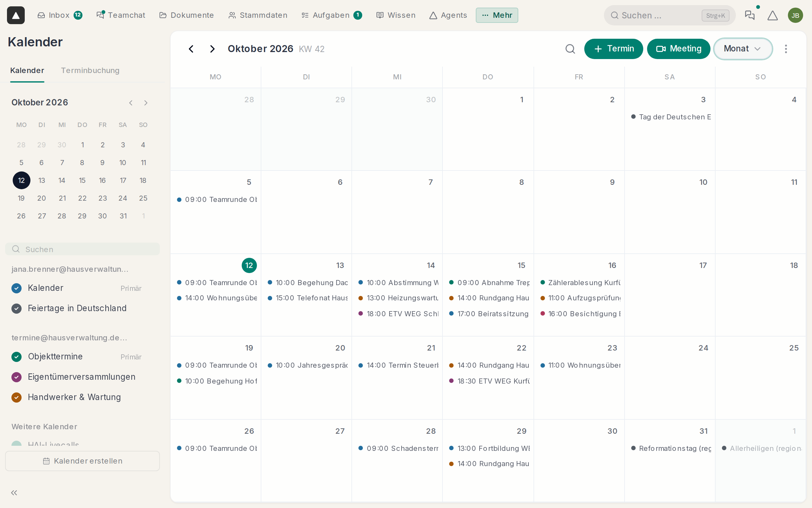Click the sidebar calendar Suchen field
Viewport: 812px width, 508px height.
click(82, 249)
